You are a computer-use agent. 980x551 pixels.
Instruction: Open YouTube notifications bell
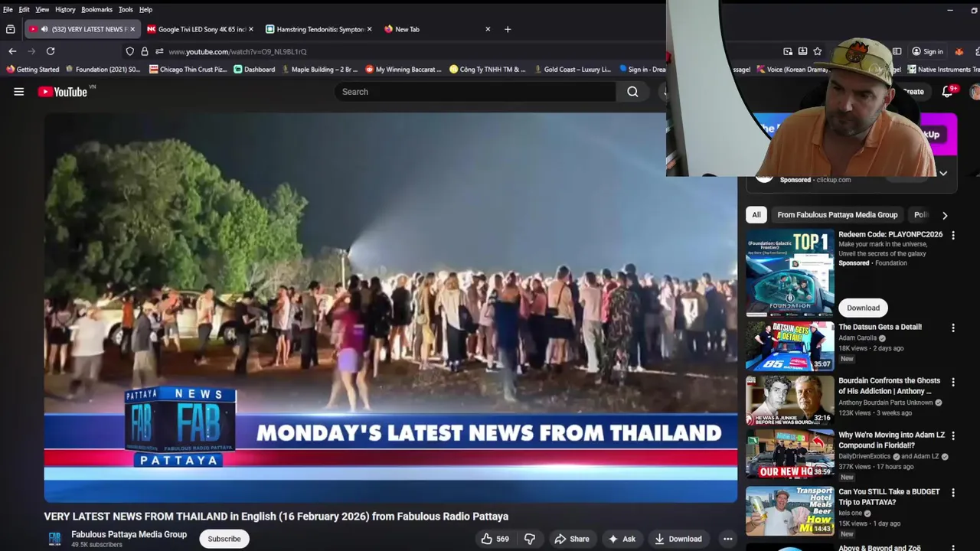pos(947,92)
